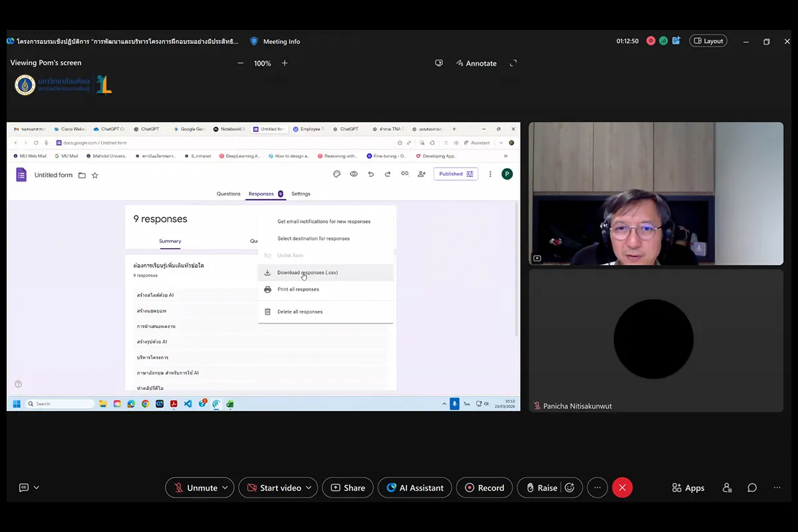This screenshot has height=532, width=798.
Task: Open the AI Assistant
Action: tap(415, 487)
